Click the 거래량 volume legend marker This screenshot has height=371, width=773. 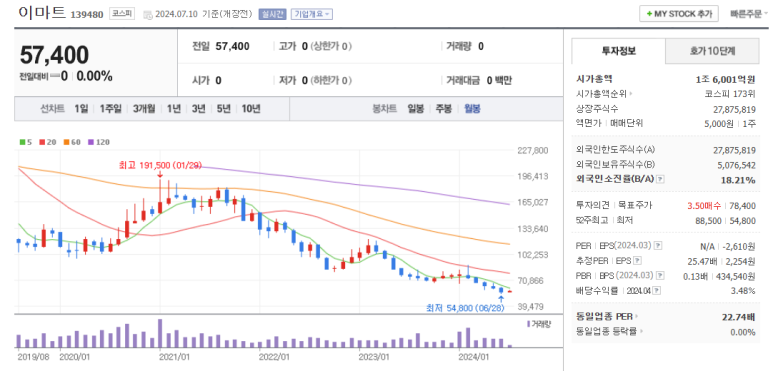(x=539, y=324)
